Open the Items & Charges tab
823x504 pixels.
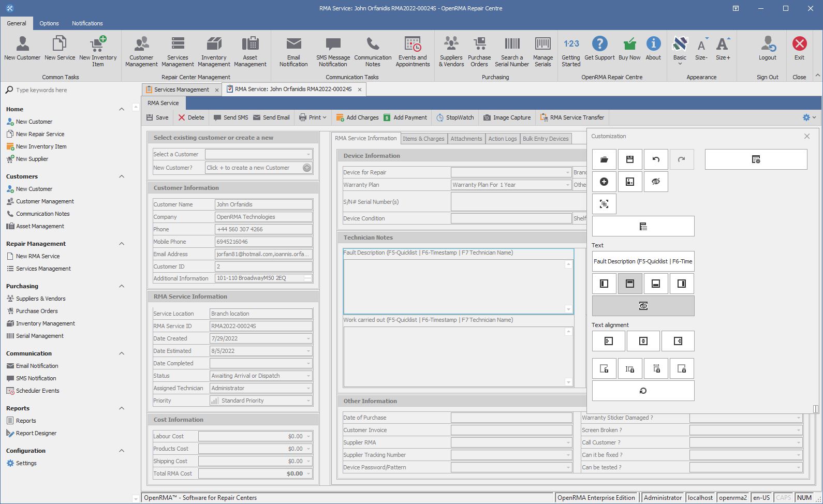click(423, 139)
